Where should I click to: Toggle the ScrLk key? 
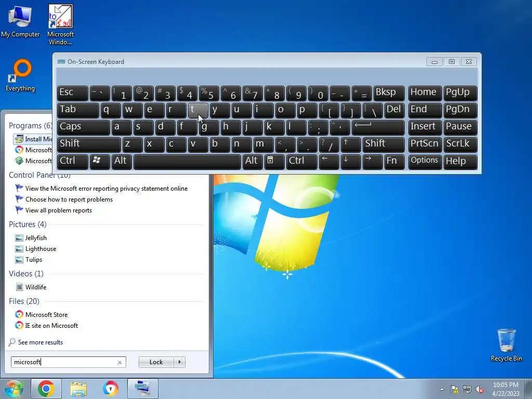pos(460,144)
